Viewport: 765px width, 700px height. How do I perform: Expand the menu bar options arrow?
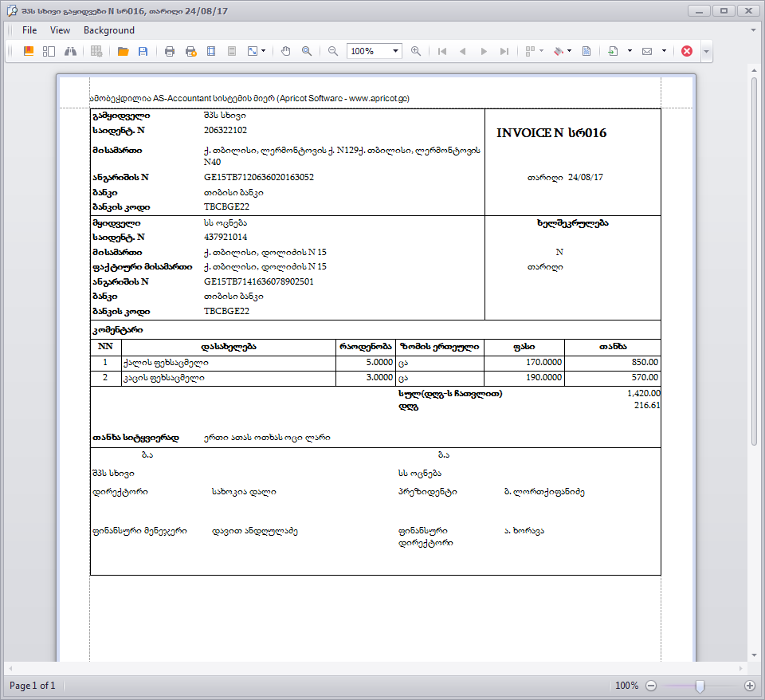[x=753, y=30]
